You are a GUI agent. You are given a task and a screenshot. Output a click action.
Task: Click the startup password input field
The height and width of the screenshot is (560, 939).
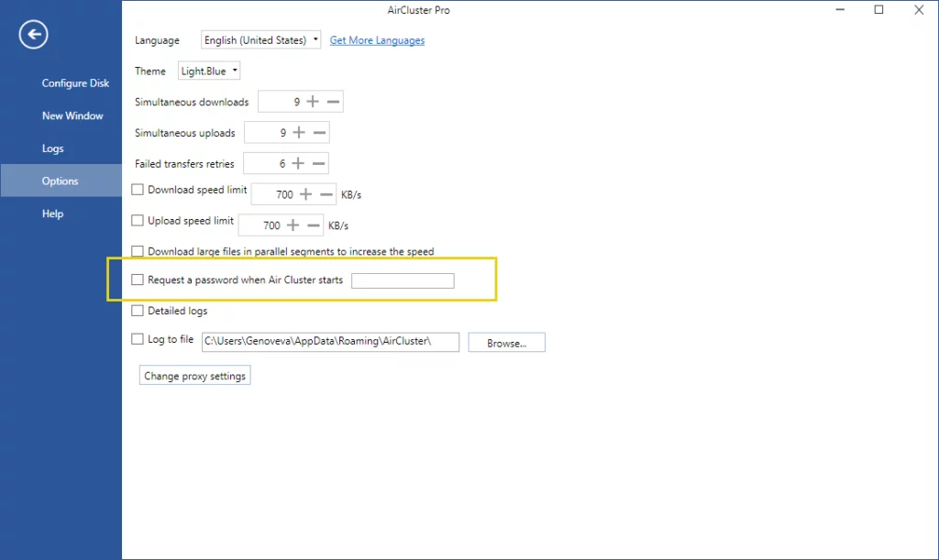(x=403, y=280)
